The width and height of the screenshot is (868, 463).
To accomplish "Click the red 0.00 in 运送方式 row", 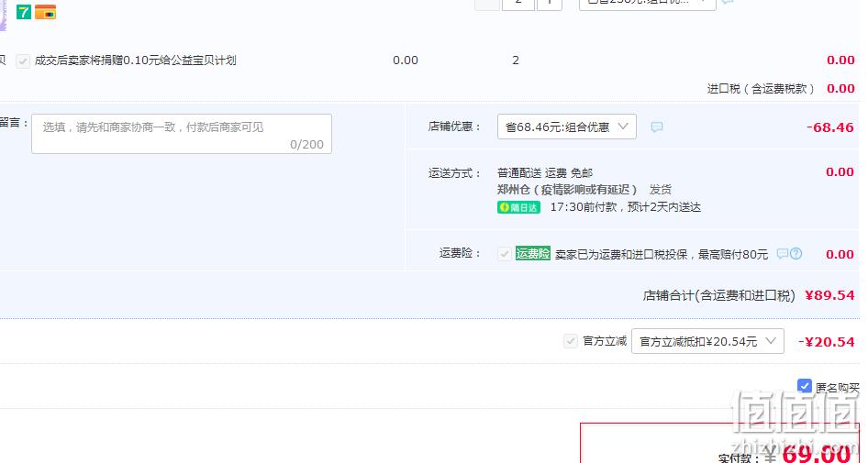I will [840, 172].
